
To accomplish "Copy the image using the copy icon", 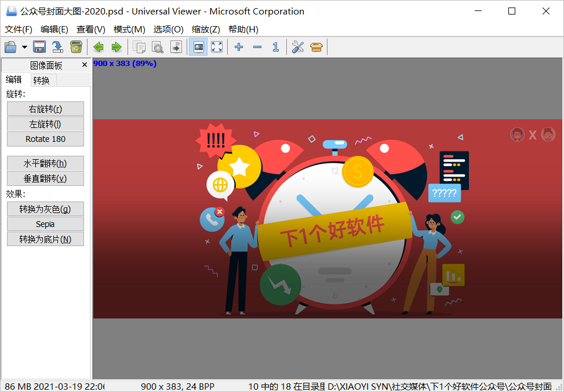I will 139,47.
